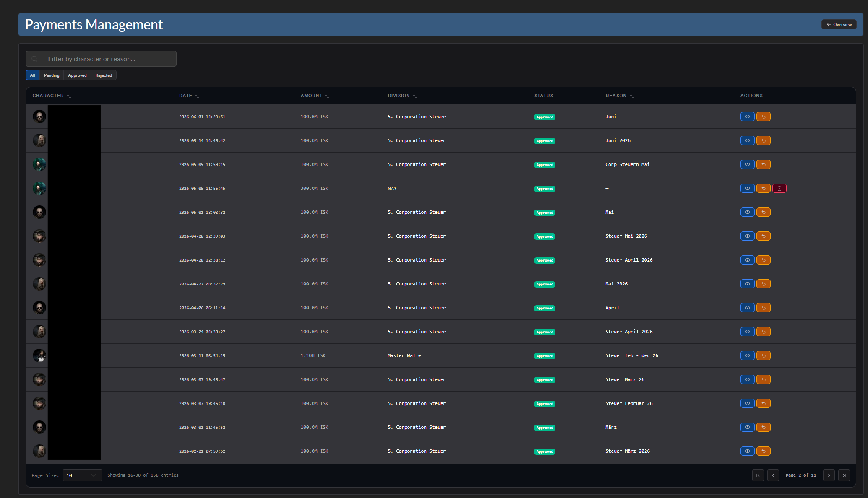Revert the Steuer Februar 26 payment

point(763,403)
